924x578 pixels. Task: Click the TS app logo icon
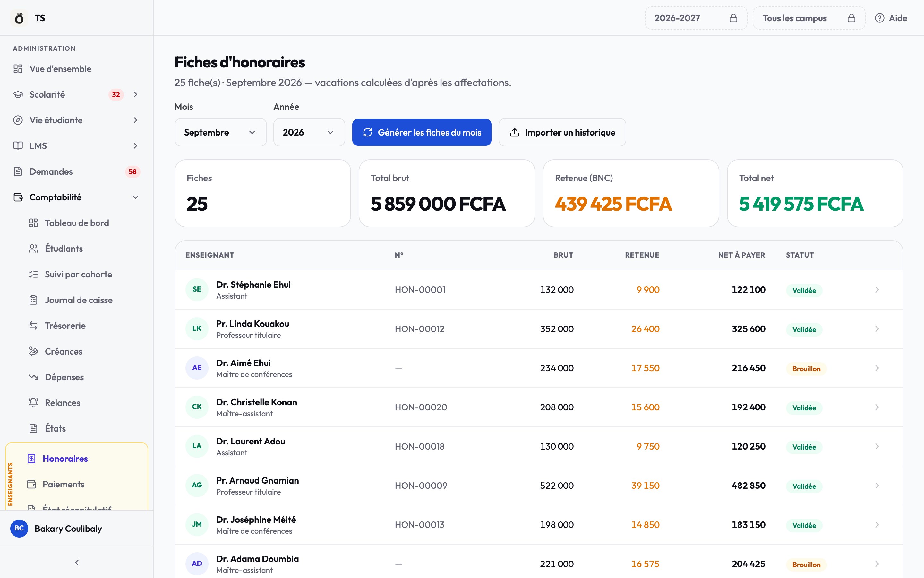coord(19,18)
